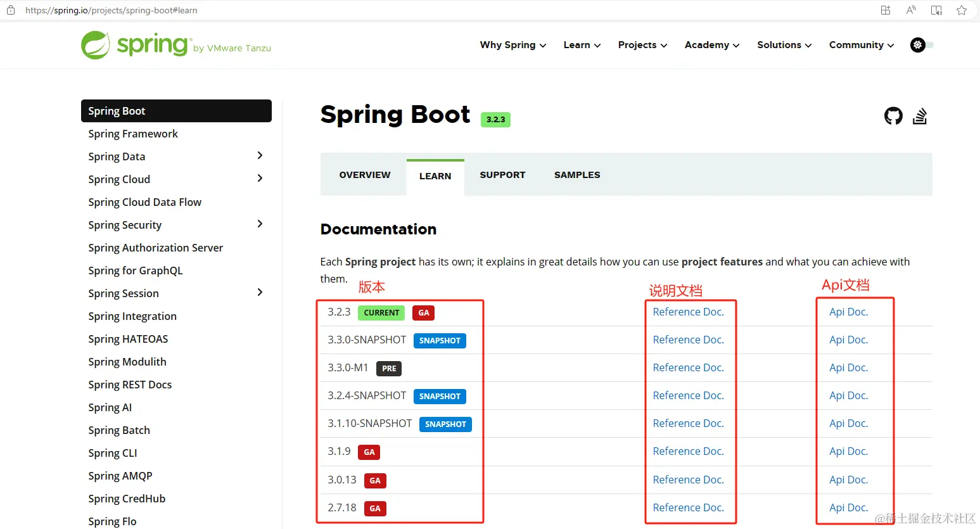This screenshot has width=980, height=529.
Task: Click the CURRENT badge on 3.2.3 row
Action: (x=381, y=312)
